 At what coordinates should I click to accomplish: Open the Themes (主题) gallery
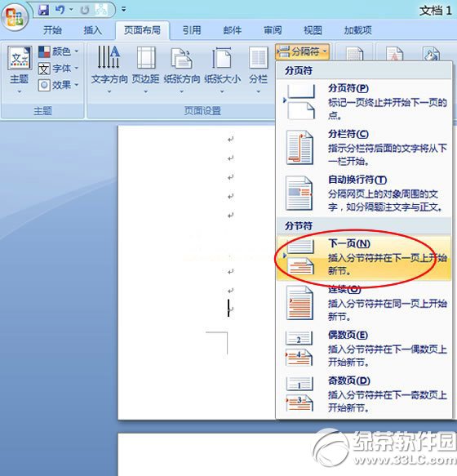click(20, 70)
